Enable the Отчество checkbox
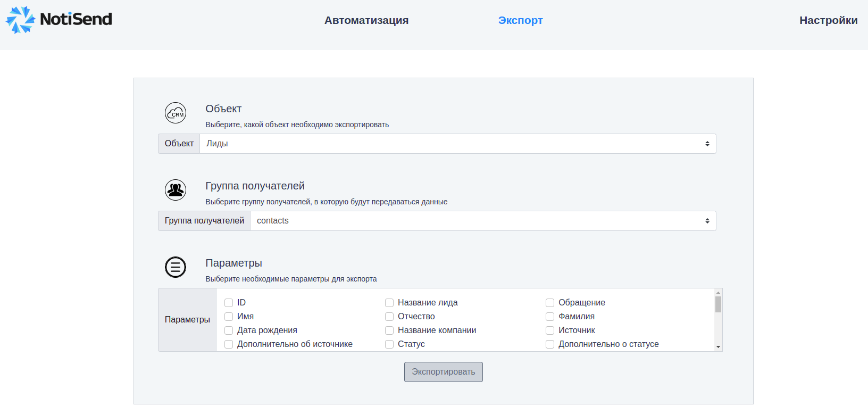 tap(389, 317)
